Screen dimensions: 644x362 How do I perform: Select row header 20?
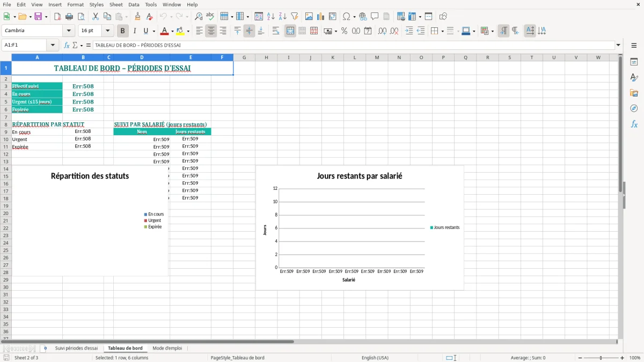[5, 213]
